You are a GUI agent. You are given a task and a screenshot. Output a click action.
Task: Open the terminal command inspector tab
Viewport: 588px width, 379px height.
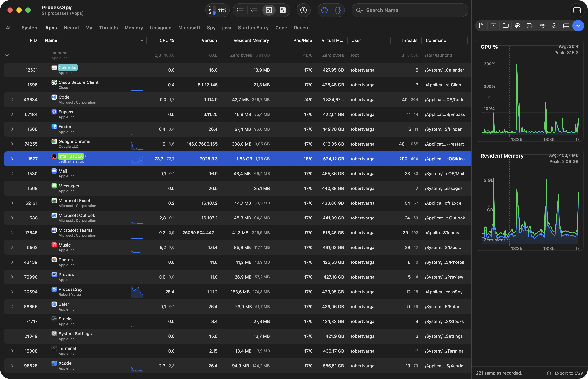click(493, 26)
